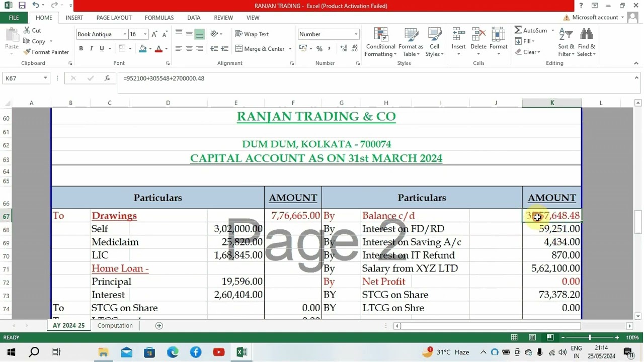Toggle bold formatting

(81, 49)
